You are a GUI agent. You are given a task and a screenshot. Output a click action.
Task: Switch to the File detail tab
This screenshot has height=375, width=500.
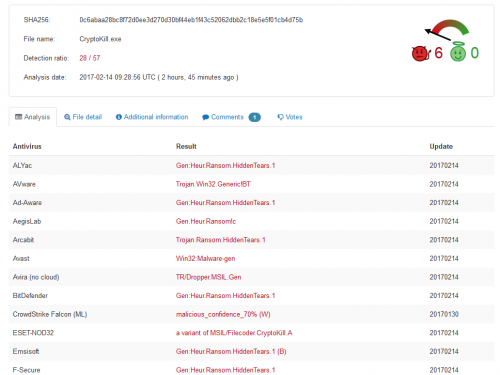pos(83,117)
